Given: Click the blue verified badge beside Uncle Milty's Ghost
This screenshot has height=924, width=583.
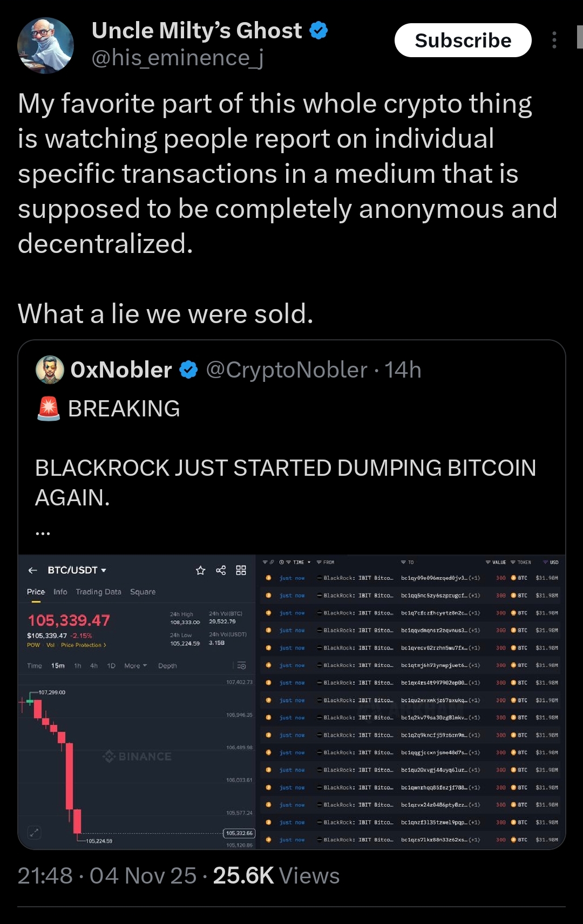Looking at the screenshot, I should point(318,31).
